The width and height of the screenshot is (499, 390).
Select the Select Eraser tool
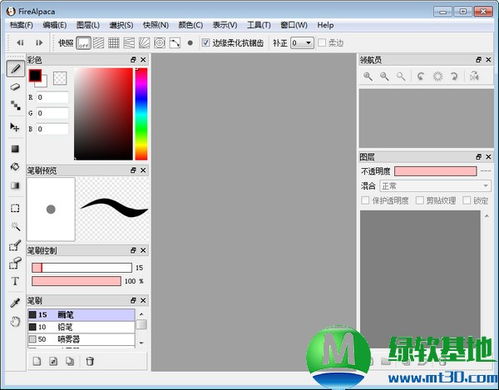[x=15, y=264]
